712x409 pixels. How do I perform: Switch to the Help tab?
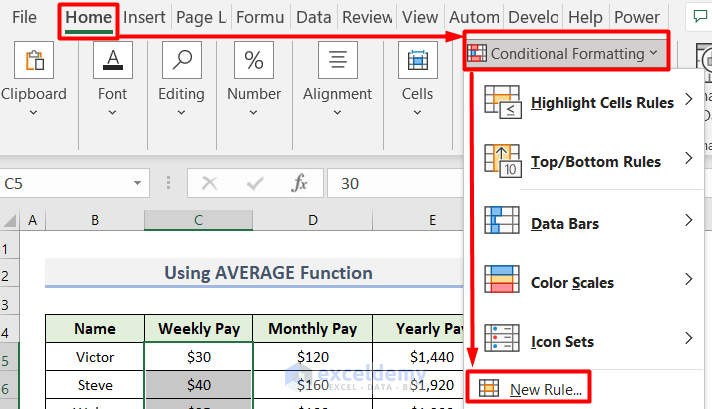[x=585, y=17]
